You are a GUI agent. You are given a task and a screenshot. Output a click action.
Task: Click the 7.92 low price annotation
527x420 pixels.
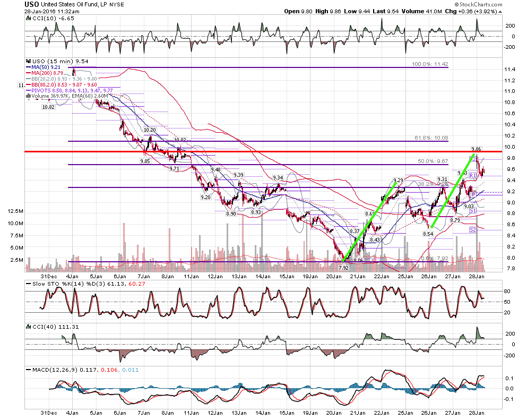343,268
